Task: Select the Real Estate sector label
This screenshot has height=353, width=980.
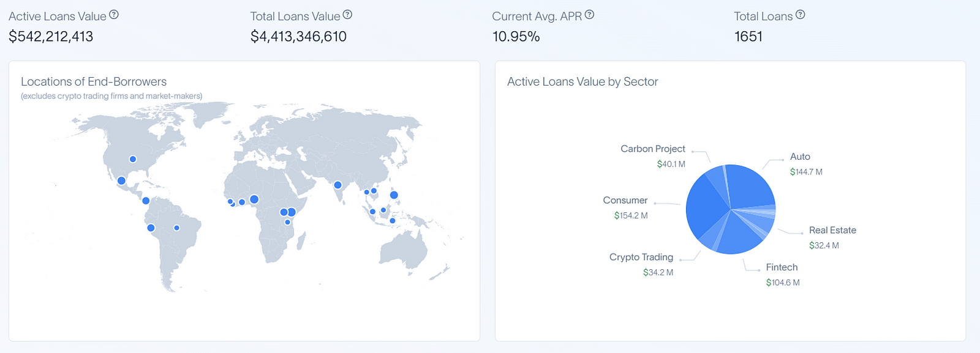Action: tap(832, 230)
